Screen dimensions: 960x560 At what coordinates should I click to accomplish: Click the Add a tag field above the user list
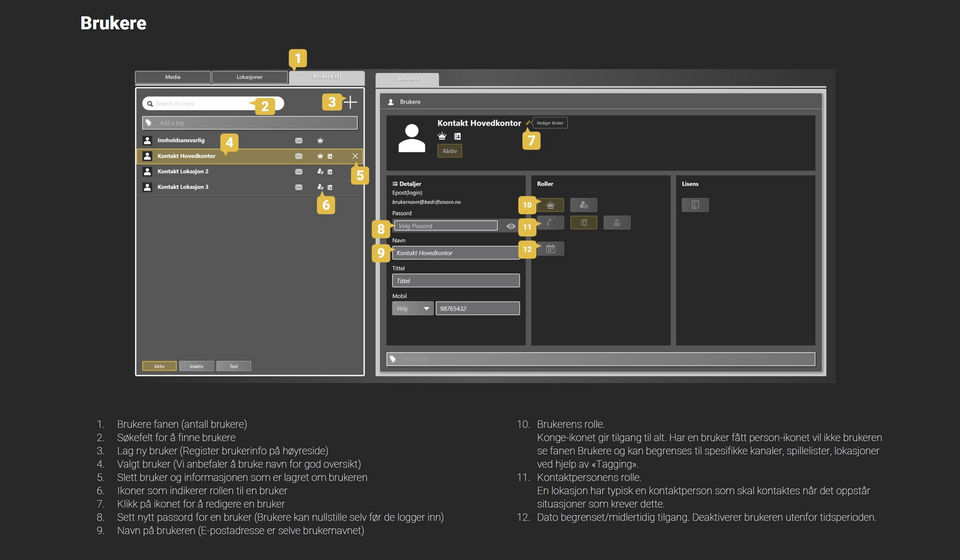(x=250, y=122)
